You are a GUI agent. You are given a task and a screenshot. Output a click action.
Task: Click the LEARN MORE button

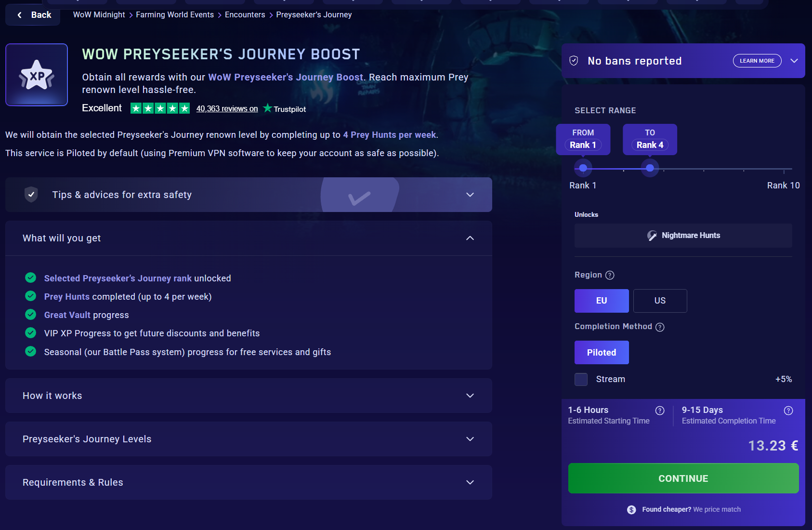coord(757,61)
